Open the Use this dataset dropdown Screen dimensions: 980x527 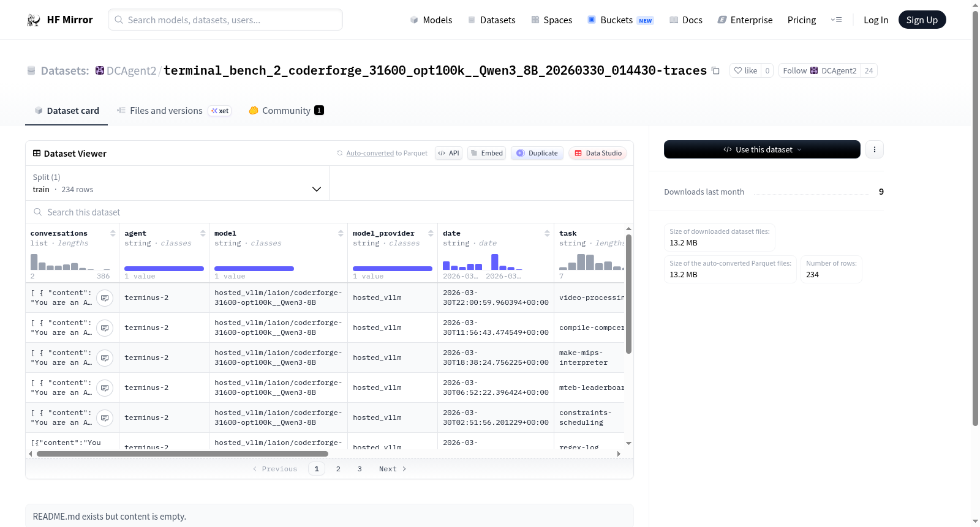point(762,149)
